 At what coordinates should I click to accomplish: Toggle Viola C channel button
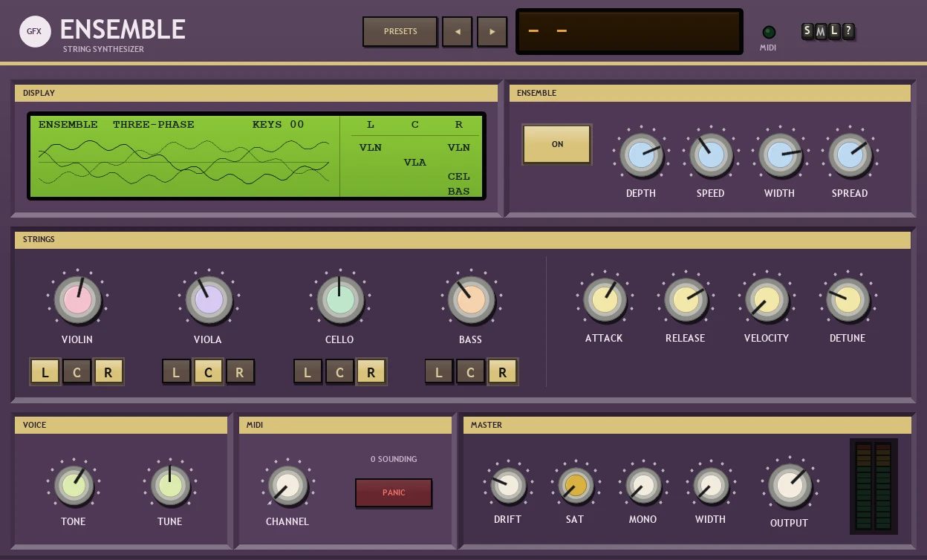[208, 372]
